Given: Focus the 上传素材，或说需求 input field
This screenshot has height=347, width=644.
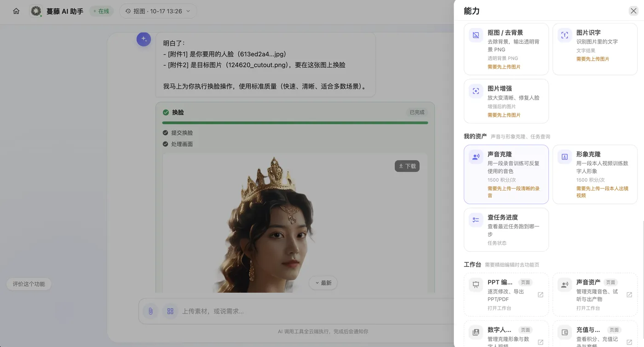Looking at the screenshot, I should (x=313, y=311).
